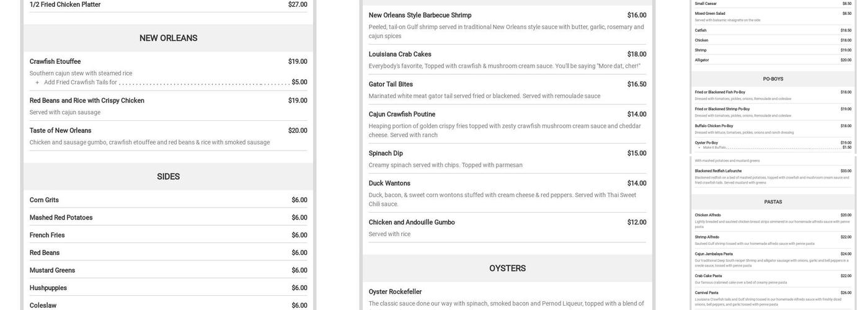This screenshot has width=868, height=310.
Task: Open the Oyster Rockefeller item
Action: click(x=395, y=292)
